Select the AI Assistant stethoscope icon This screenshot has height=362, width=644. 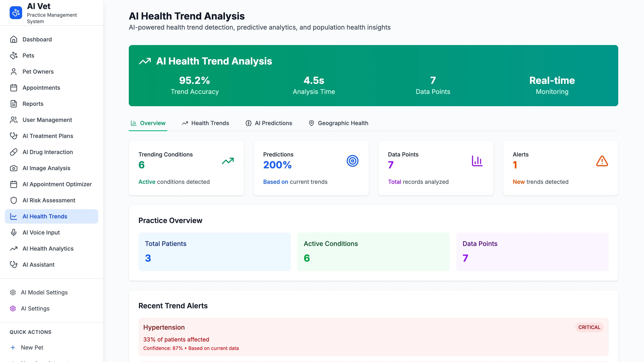point(14,265)
